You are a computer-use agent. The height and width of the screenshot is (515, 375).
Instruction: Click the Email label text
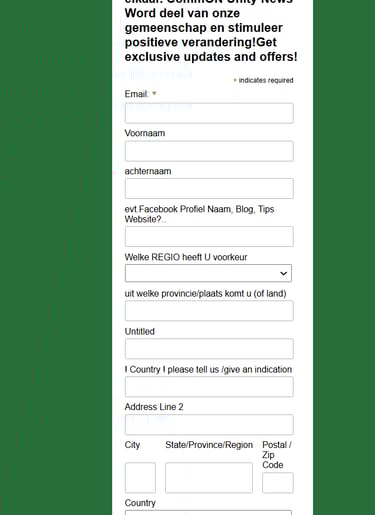[137, 94]
